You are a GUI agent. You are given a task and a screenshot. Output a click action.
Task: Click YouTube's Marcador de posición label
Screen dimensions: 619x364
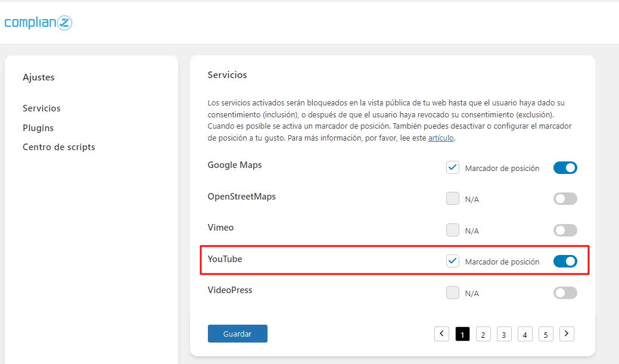point(502,262)
